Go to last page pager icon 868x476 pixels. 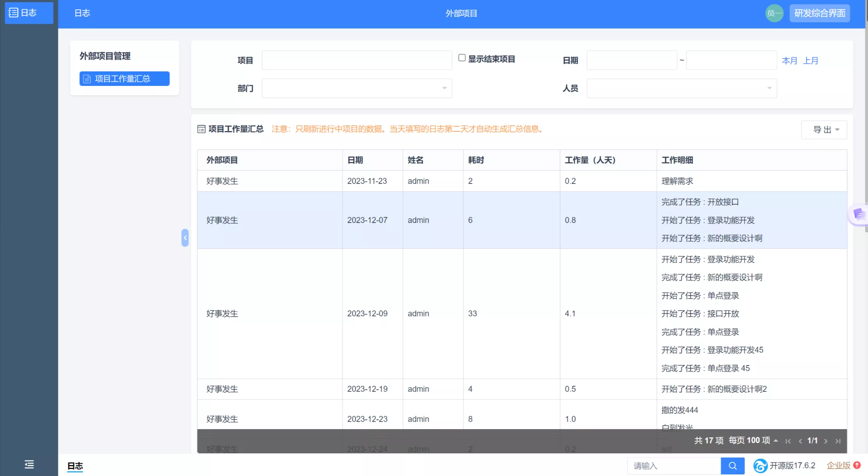click(838, 441)
